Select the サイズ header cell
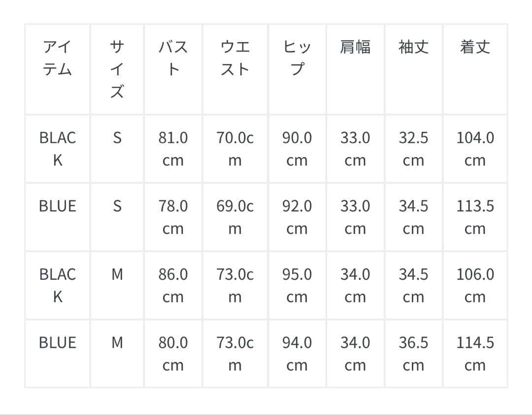The image size is (532, 415). pos(117,69)
